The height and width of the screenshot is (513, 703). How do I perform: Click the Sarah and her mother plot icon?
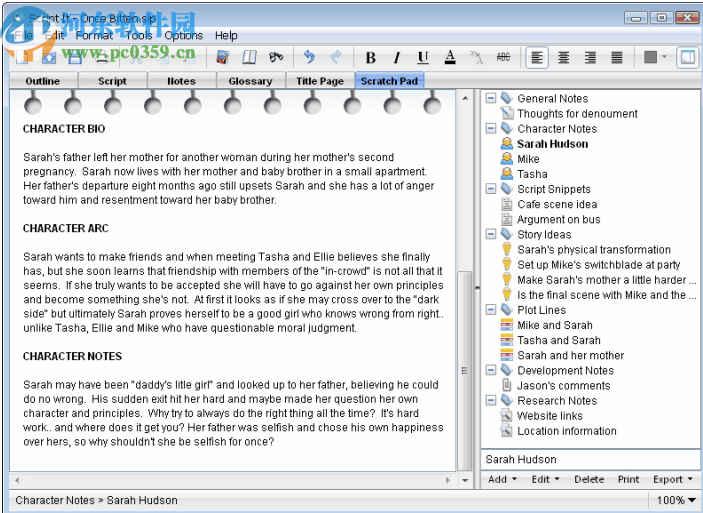[x=507, y=355]
